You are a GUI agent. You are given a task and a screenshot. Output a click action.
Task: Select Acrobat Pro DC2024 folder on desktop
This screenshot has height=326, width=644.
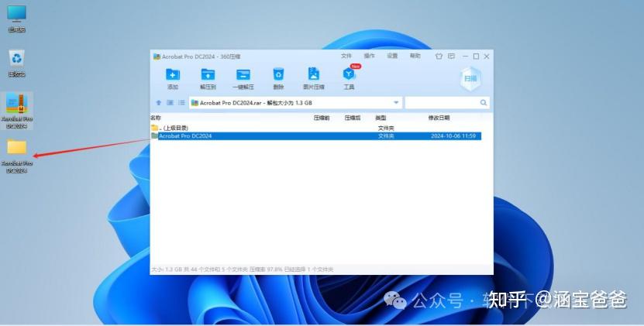(x=17, y=156)
